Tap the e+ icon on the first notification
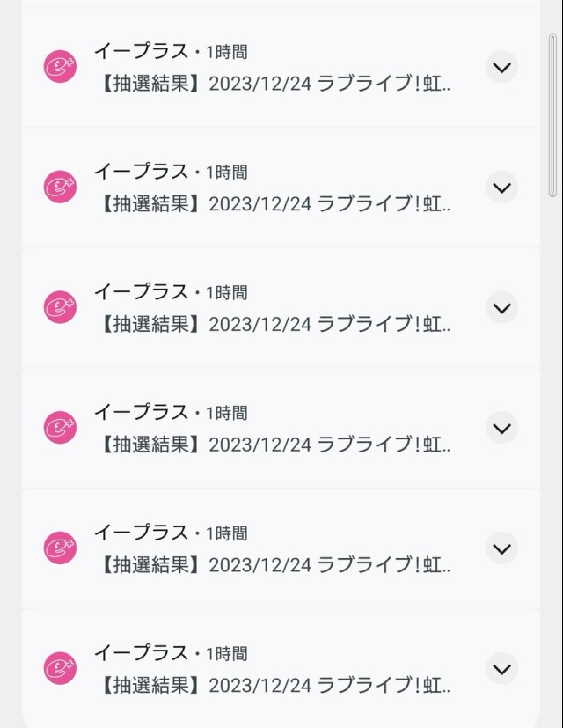Screen dimensions: 563x728 tap(60, 66)
